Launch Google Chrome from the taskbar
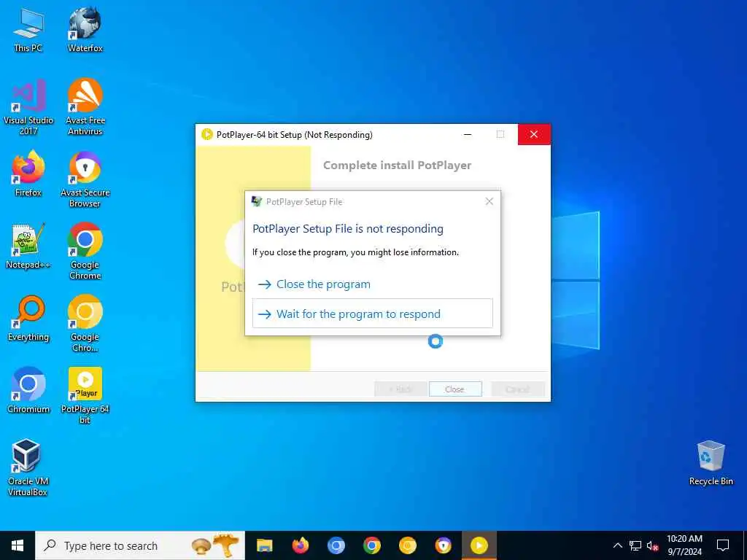 point(371,545)
